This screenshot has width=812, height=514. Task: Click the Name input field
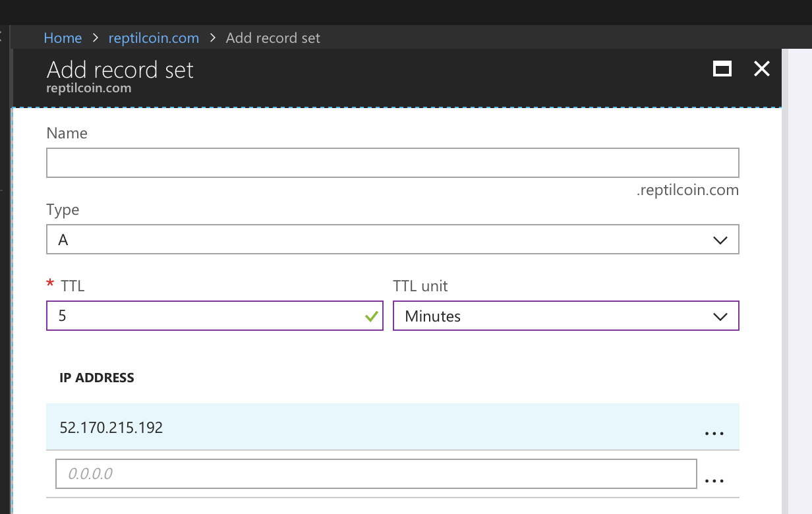point(393,163)
